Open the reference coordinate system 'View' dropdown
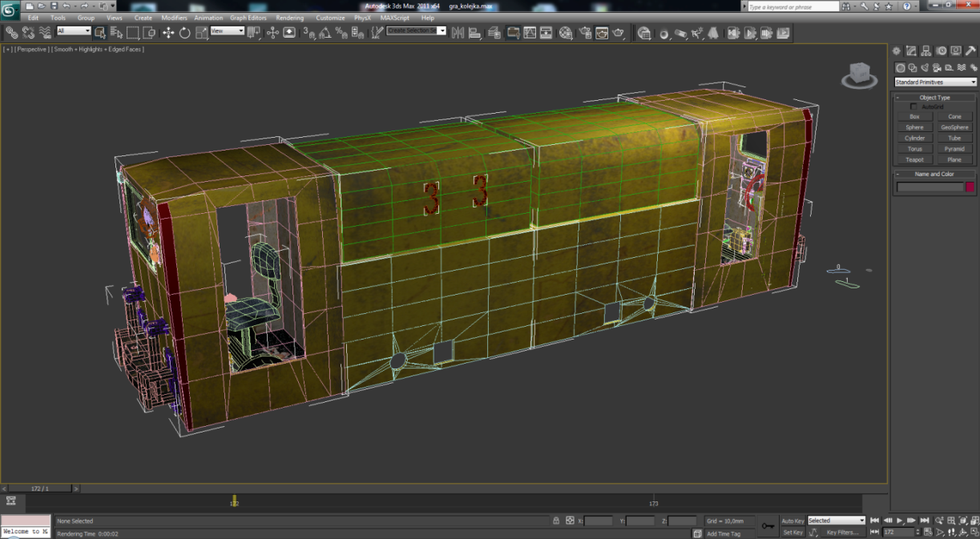 pos(227,31)
